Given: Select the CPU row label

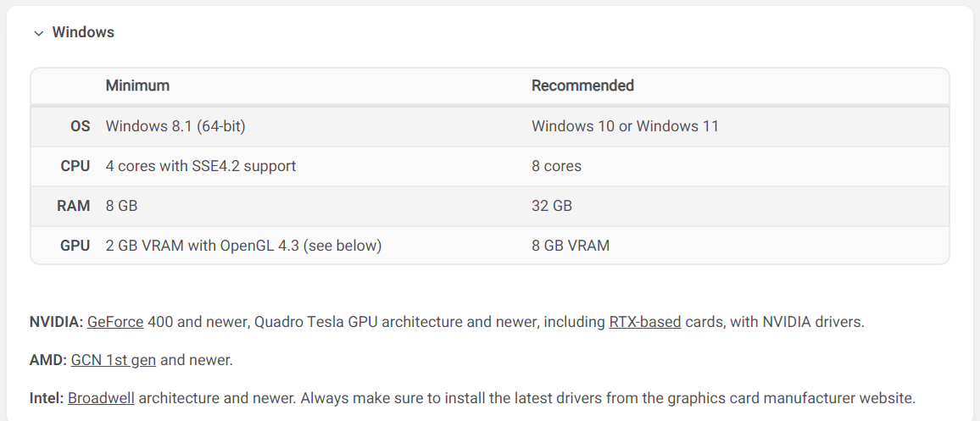Looking at the screenshot, I should 75,166.
